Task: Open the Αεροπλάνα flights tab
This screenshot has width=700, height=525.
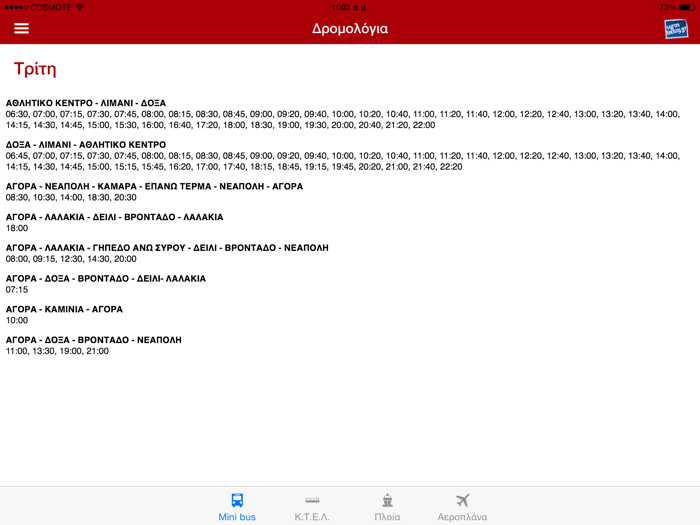Action: [462, 507]
